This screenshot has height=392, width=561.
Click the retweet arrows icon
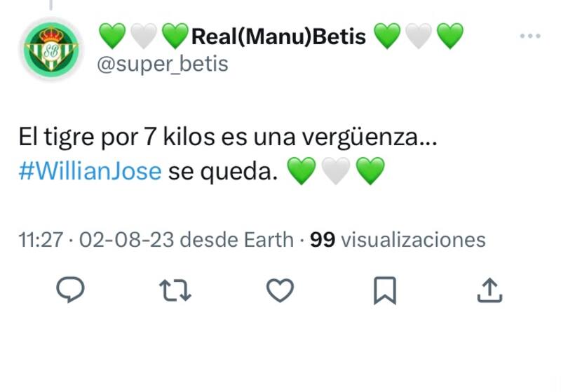pyautogui.click(x=175, y=290)
